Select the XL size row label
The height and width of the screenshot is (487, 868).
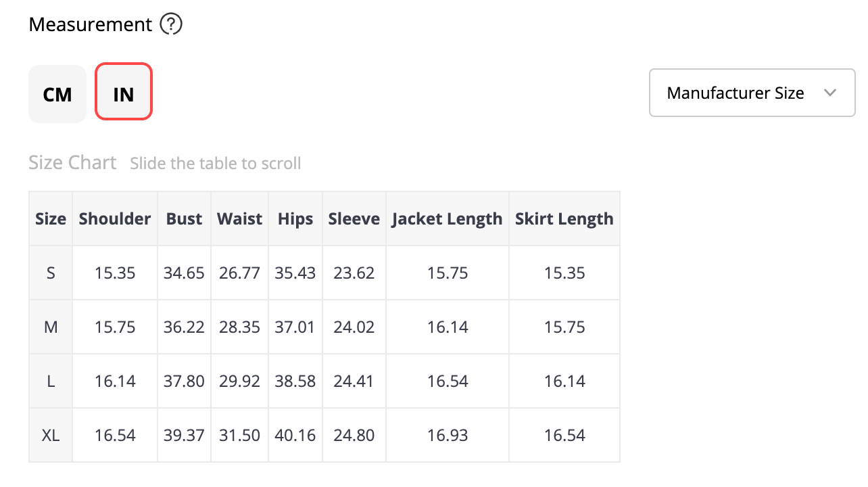click(x=51, y=436)
